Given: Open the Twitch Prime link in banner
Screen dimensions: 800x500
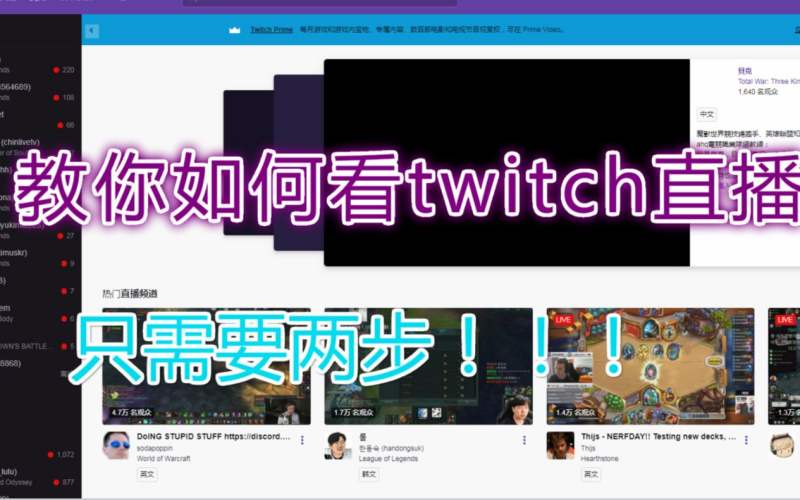Looking at the screenshot, I should pos(271,30).
